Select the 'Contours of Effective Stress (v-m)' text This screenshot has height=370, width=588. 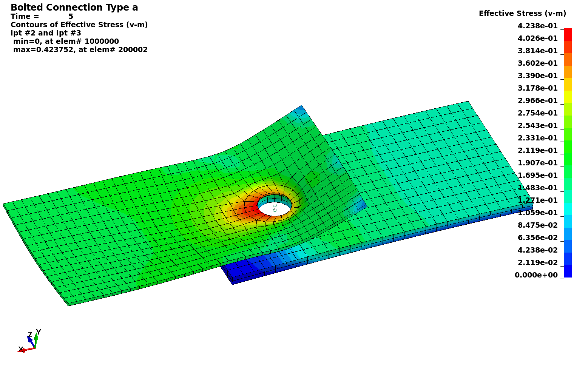pyautogui.click(x=79, y=25)
